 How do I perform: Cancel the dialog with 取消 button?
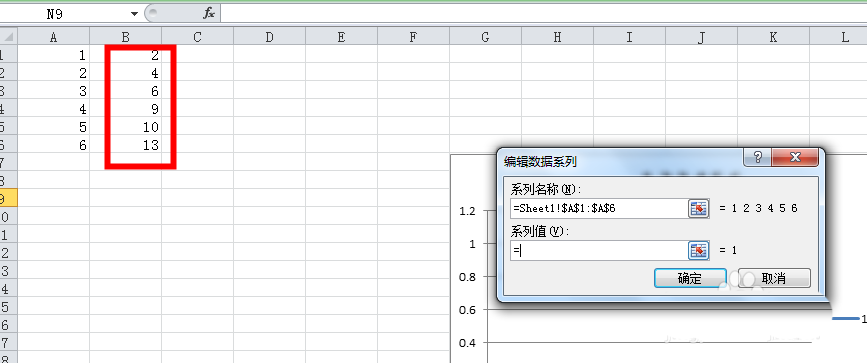(x=774, y=278)
